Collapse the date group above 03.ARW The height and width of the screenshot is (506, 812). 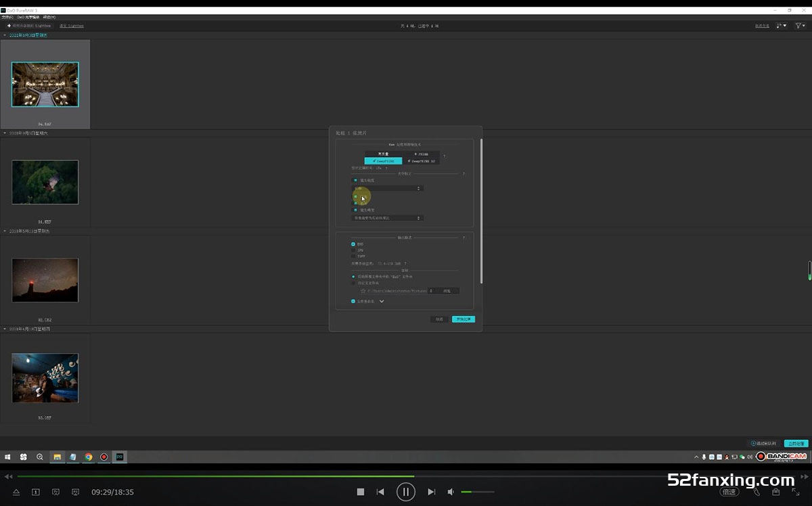tap(5, 329)
